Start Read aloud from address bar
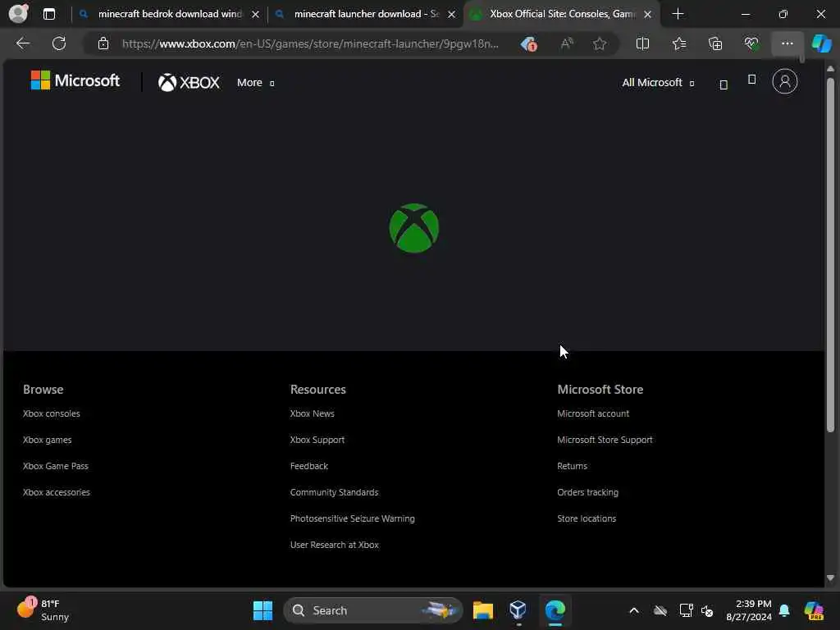The height and width of the screenshot is (630, 840). pyautogui.click(x=567, y=43)
